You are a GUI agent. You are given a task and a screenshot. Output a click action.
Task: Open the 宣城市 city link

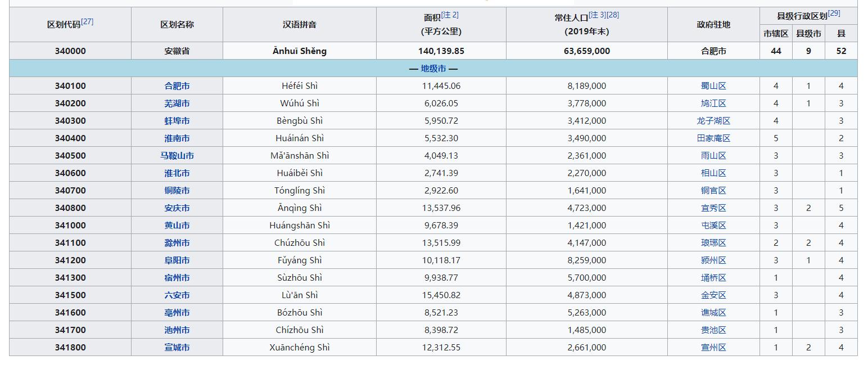[x=177, y=347]
